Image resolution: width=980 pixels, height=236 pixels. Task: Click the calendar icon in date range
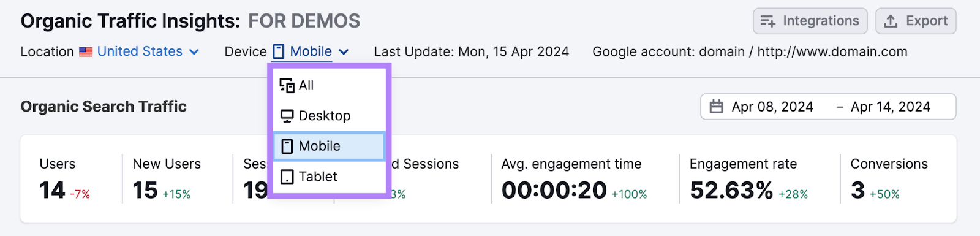(716, 107)
